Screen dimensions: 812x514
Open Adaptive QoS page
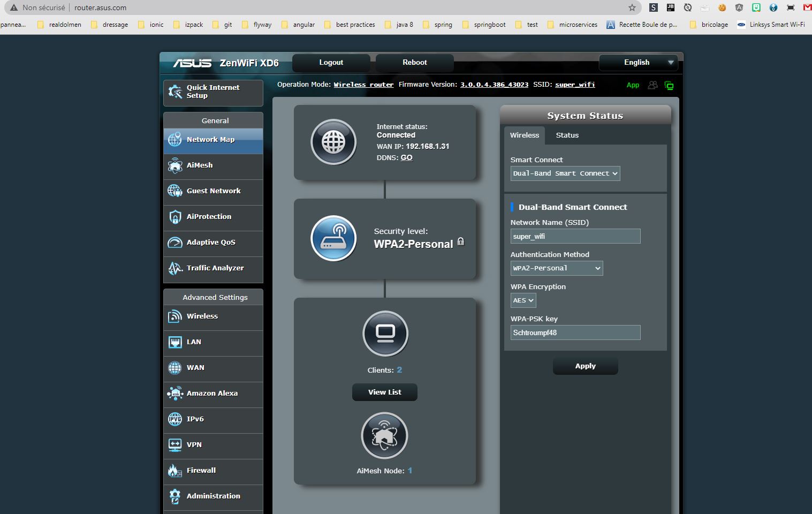click(213, 243)
